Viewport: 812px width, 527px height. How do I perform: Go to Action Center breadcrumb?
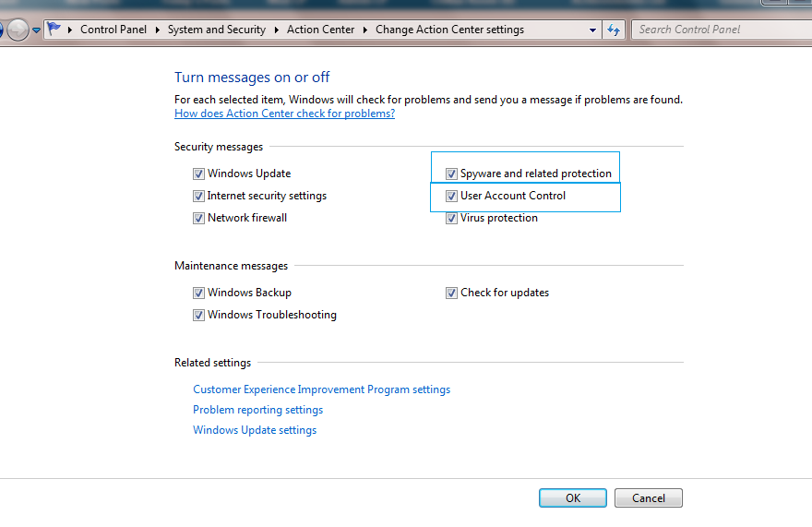click(x=320, y=30)
